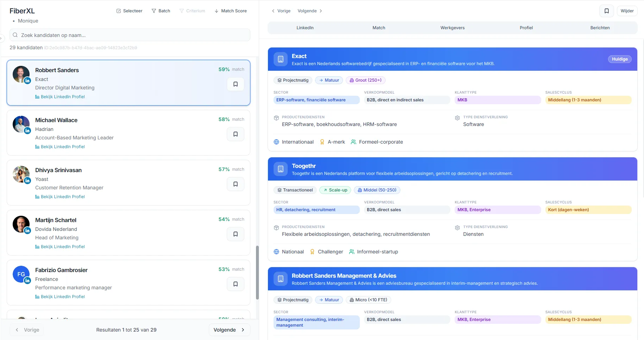Go to next candidate with Volgende chevron
The width and height of the screenshot is (644, 340).
pyautogui.click(x=310, y=11)
